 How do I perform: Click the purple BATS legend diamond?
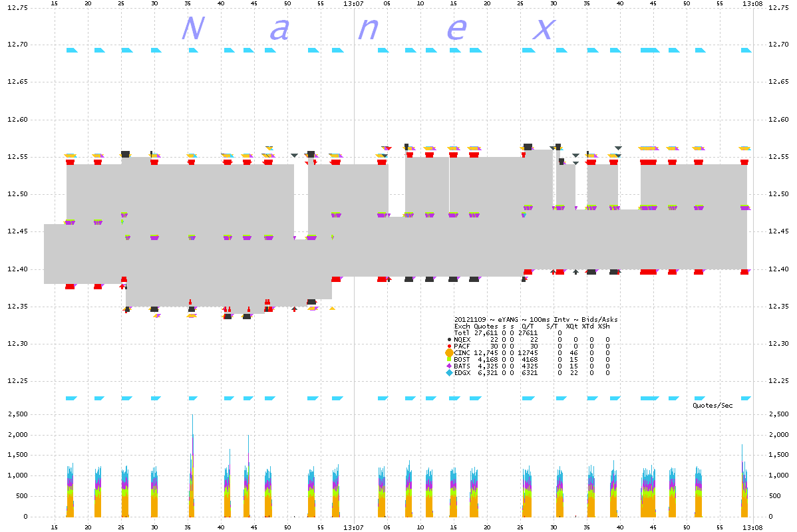(x=449, y=366)
